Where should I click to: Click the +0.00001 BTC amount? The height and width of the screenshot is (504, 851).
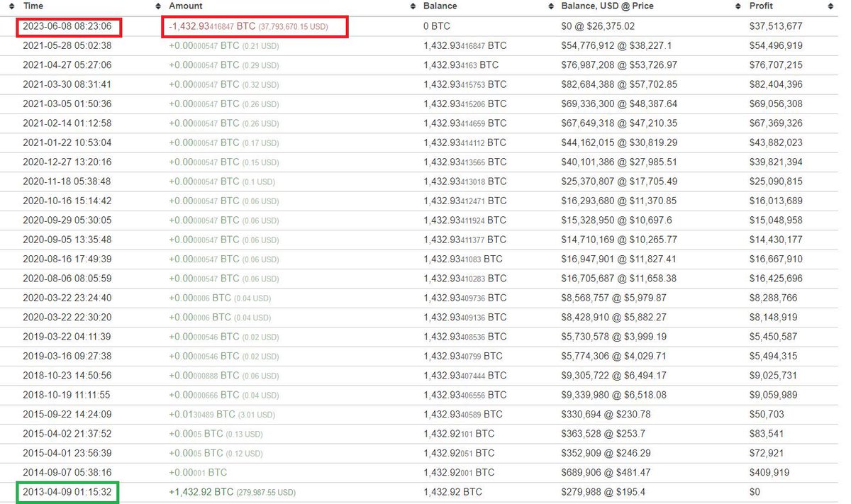click(198, 472)
